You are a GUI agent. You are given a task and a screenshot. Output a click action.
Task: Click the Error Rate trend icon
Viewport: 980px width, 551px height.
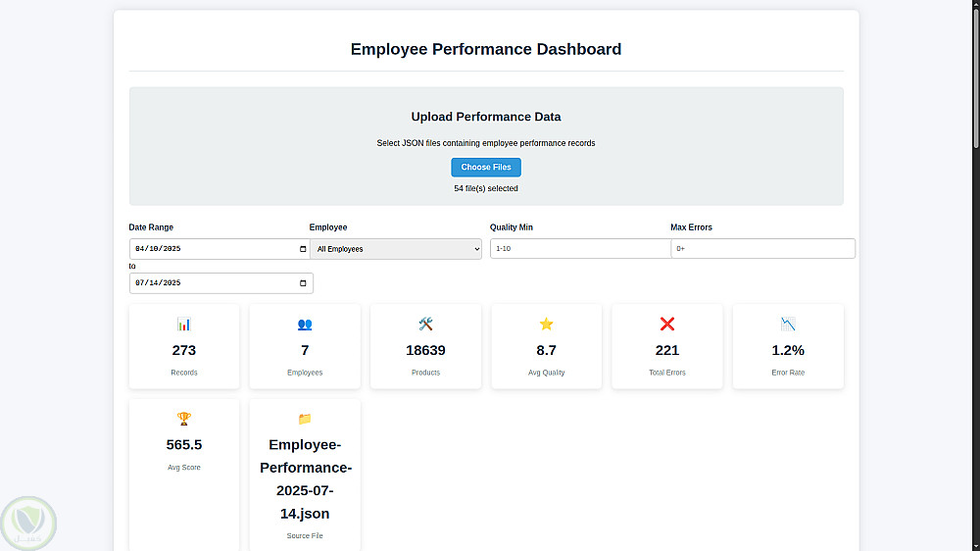[x=788, y=324]
